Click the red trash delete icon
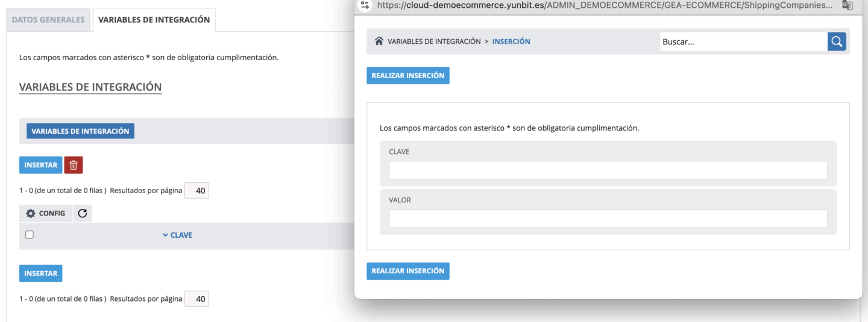 point(74,165)
